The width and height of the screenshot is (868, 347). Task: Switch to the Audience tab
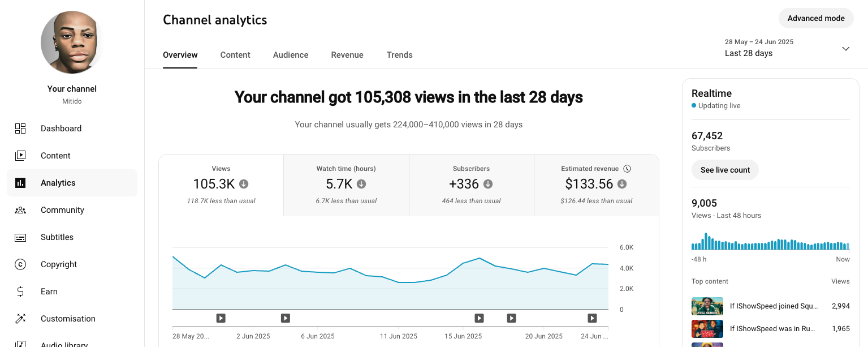(x=291, y=55)
